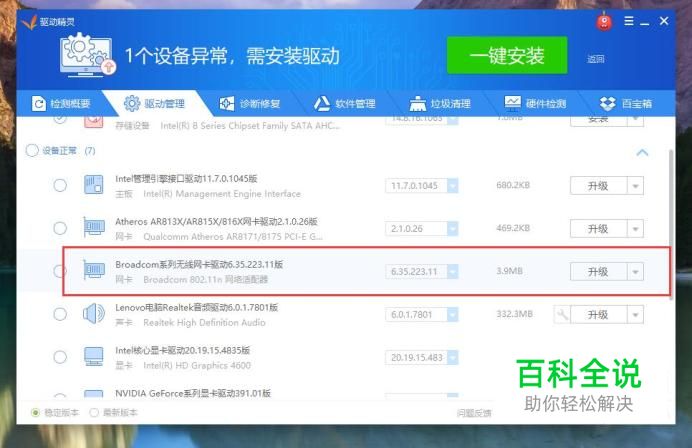
Task: Select the Intel integrated graphics driver row
Action: pyautogui.click(x=60, y=357)
